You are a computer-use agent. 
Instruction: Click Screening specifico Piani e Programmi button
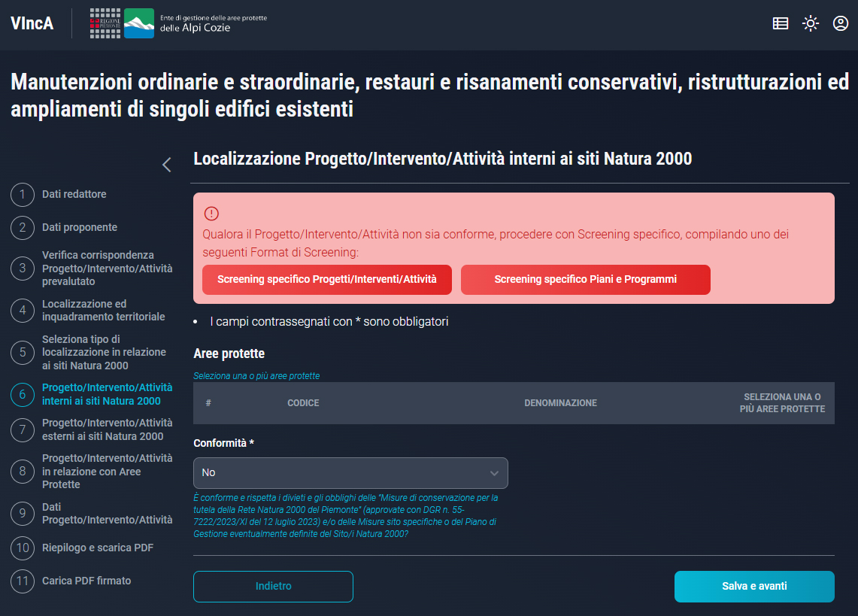tap(585, 279)
